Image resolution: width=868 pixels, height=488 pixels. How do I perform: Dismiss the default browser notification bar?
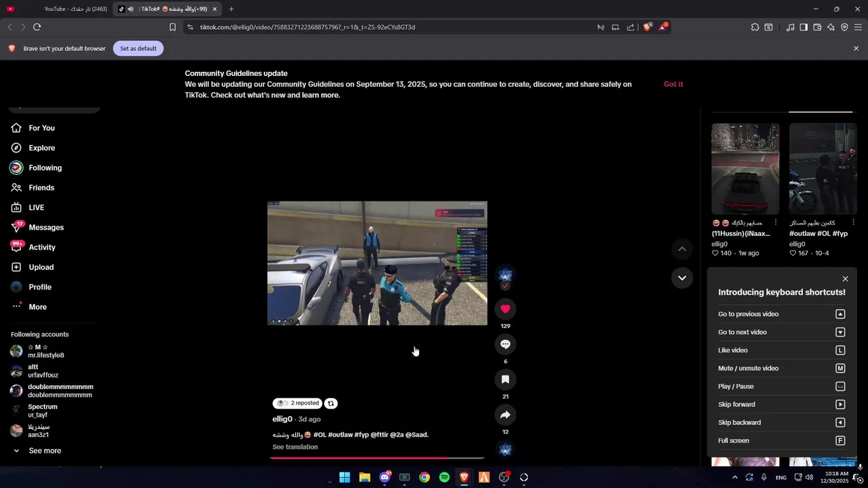click(x=856, y=49)
